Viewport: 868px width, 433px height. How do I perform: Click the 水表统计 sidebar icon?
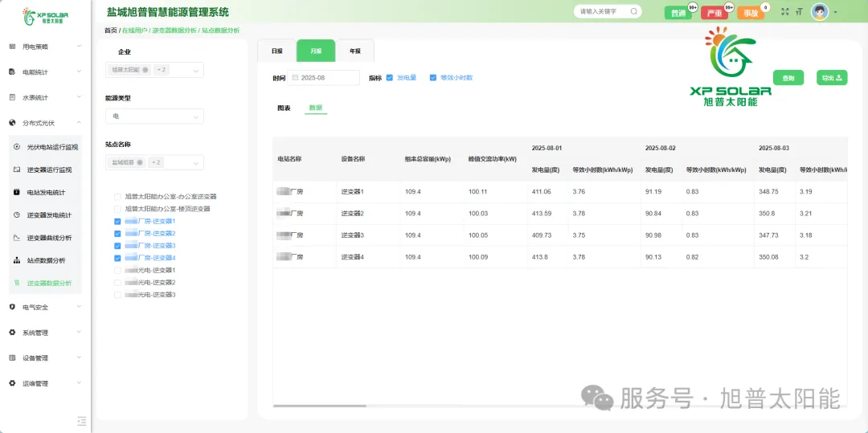click(12, 97)
